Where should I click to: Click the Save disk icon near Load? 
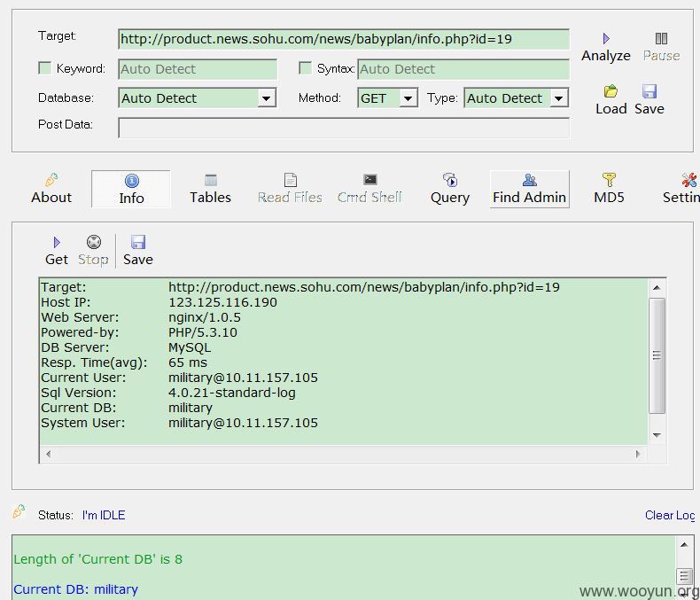(x=649, y=91)
